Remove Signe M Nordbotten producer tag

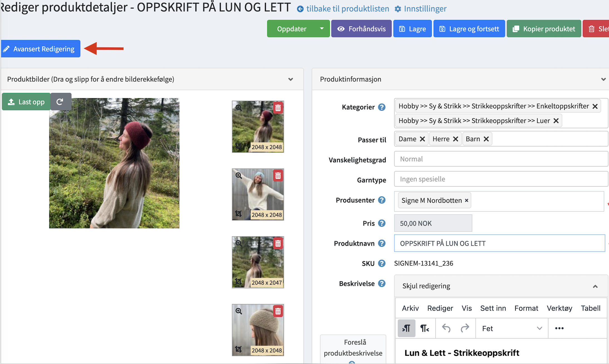466,200
